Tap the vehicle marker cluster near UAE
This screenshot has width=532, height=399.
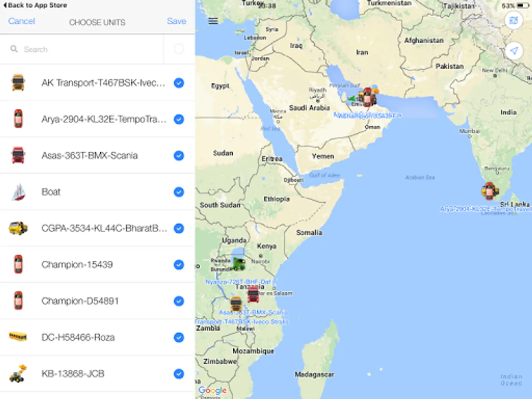367,97
